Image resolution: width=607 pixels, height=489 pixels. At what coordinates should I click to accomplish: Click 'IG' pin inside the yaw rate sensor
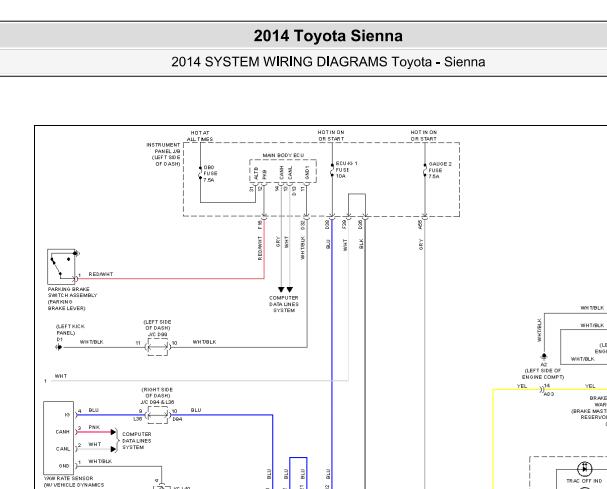click(x=67, y=415)
